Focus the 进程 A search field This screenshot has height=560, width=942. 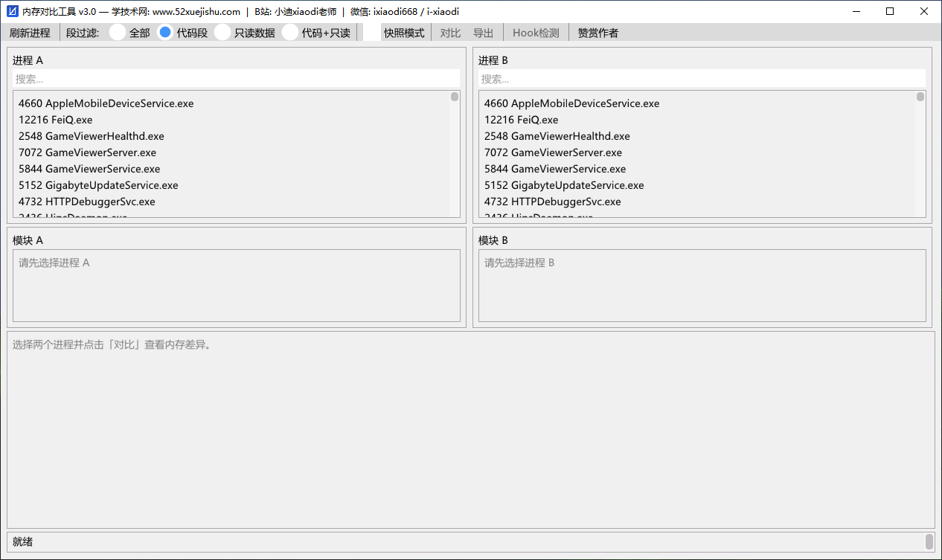pyautogui.click(x=236, y=79)
